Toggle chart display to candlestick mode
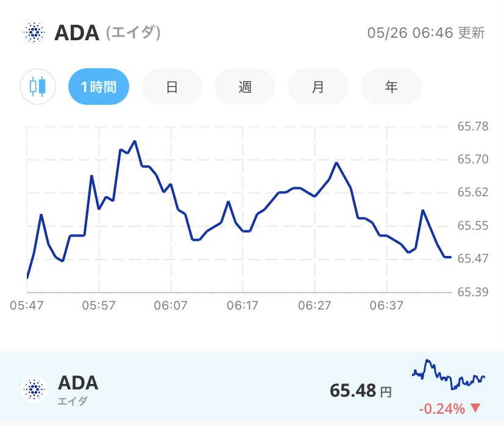This screenshot has height=426, width=504. (x=37, y=87)
